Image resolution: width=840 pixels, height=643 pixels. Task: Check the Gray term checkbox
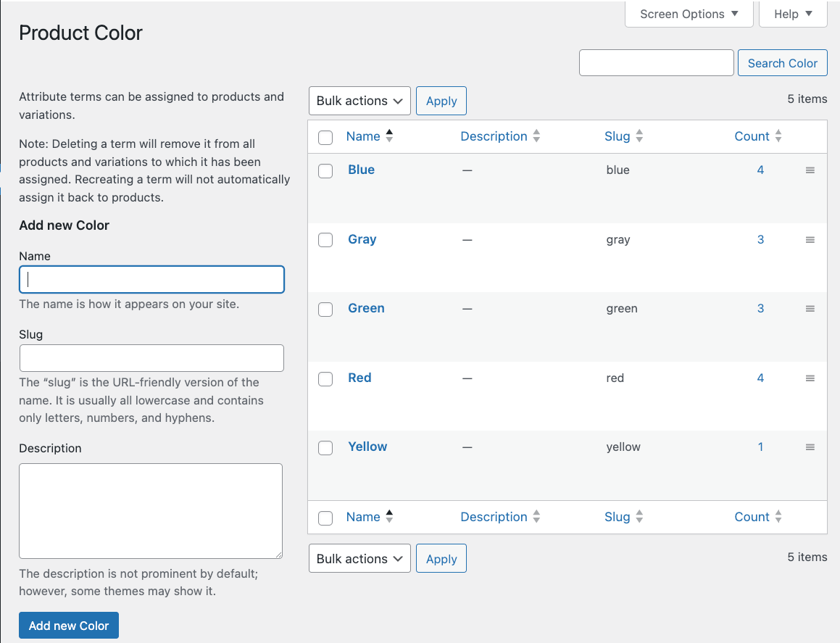(x=325, y=240)
